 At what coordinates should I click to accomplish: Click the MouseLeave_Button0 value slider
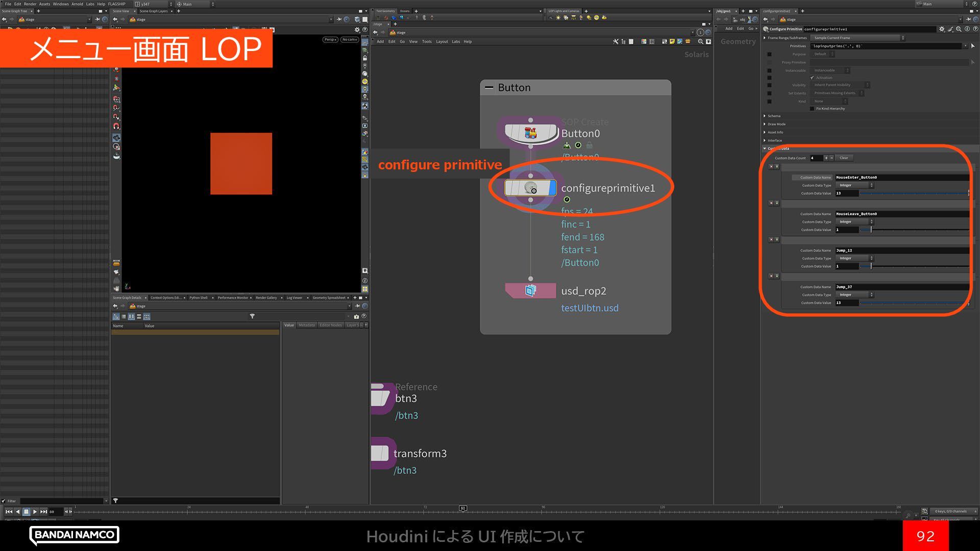[x=871, y=230]
